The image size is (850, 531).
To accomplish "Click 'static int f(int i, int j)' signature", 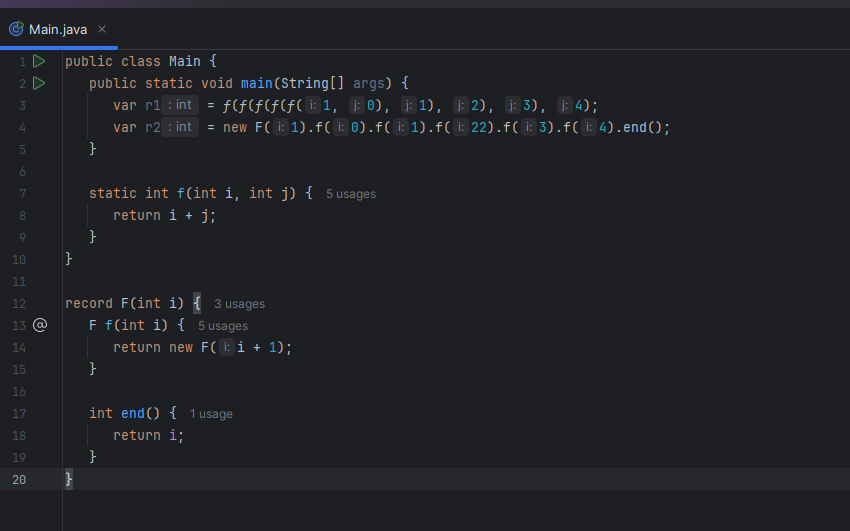I will tap(192, 193).
